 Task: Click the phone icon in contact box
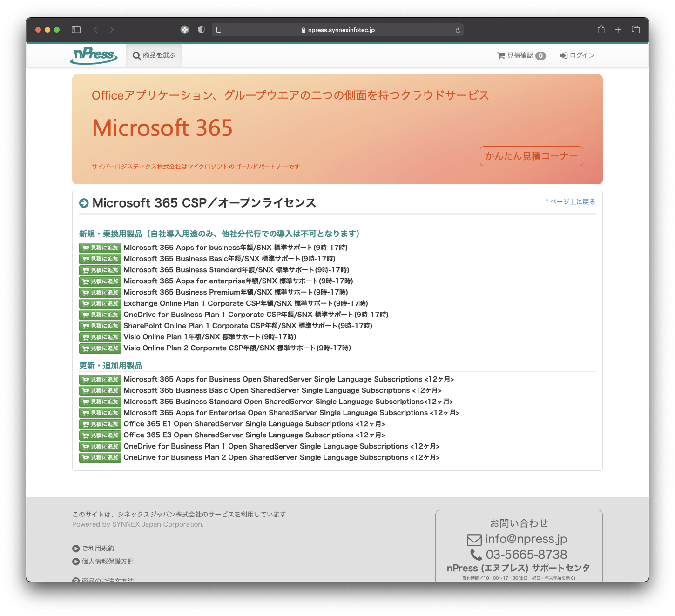pyautogui.click(x=476, y=555)
